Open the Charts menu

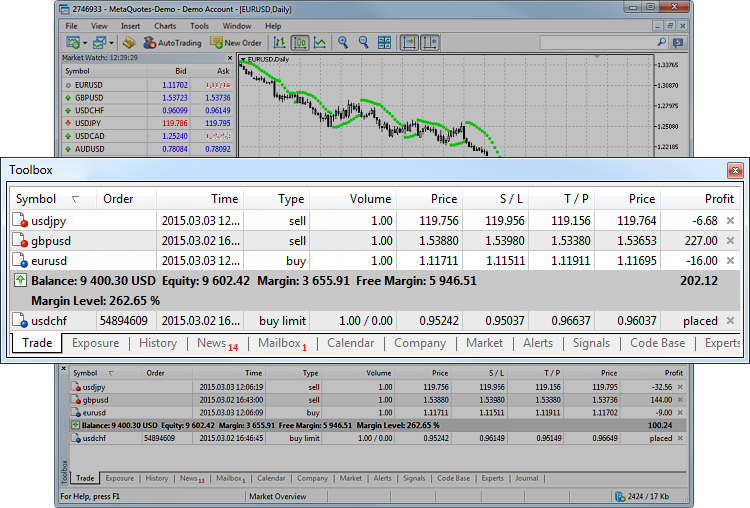click(x=165, y=25)
